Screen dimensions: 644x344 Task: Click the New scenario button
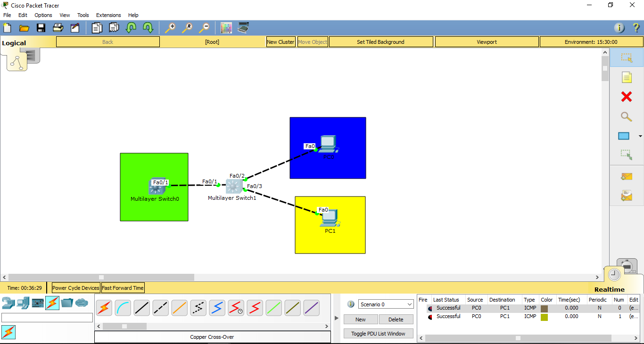click(361, 319)
